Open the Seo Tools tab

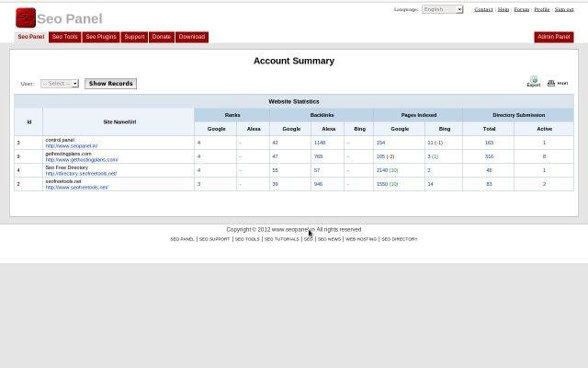point(65,37)
